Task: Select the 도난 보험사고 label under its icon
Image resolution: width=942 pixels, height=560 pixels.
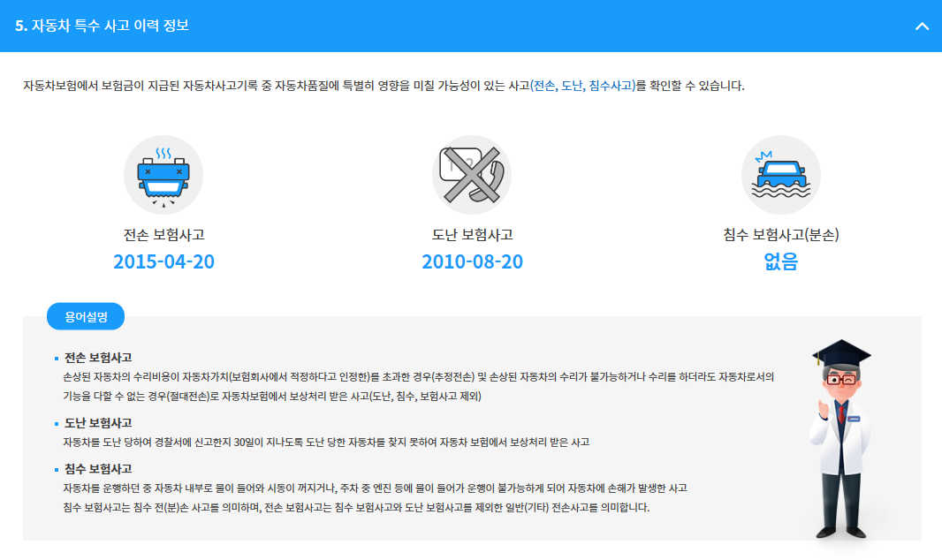Action: (471, 232)
